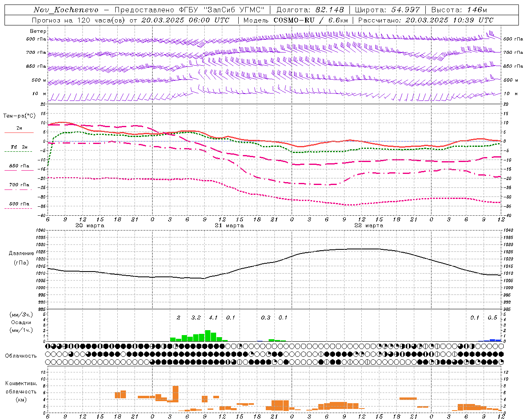
Task: Click the elevation value 146м
Action: pyautogui.click(x=477, y=10)
